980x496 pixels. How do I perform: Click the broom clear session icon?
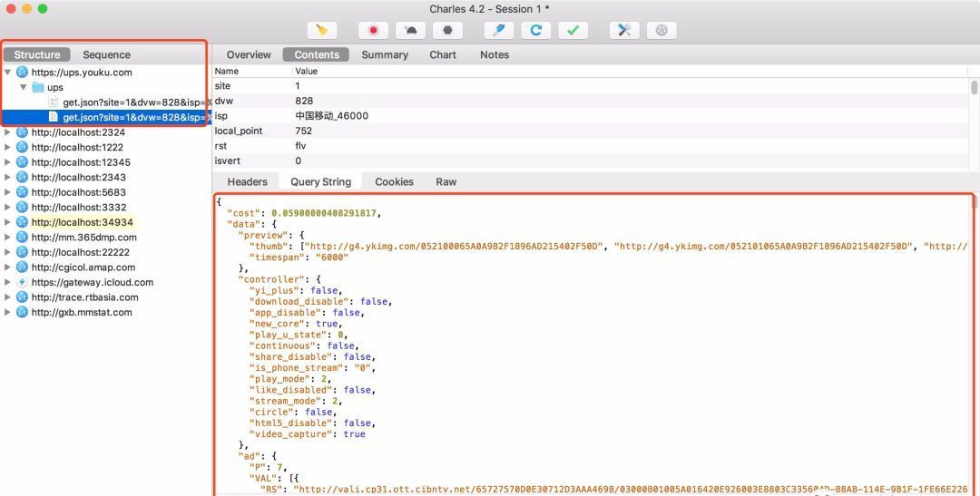[322, 30]
